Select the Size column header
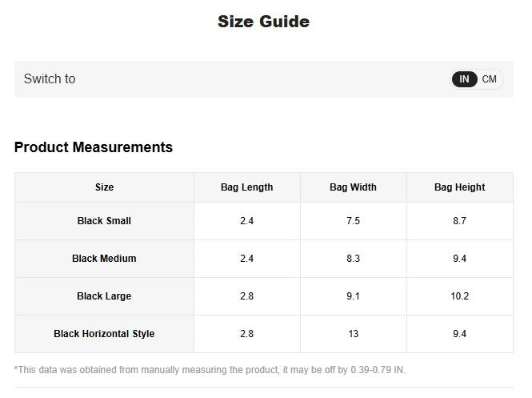The width and height of the screenshot is (532, 398). (104, 187)
